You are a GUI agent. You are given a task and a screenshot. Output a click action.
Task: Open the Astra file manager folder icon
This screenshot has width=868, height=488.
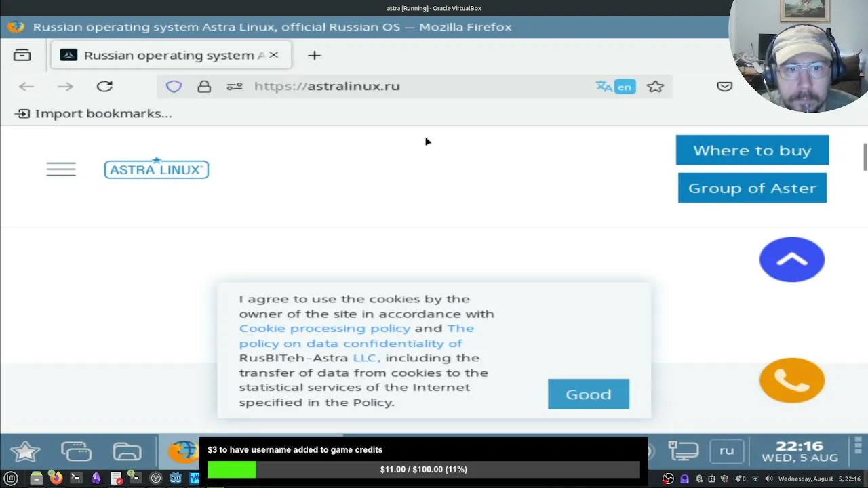(x=127, y=451)
